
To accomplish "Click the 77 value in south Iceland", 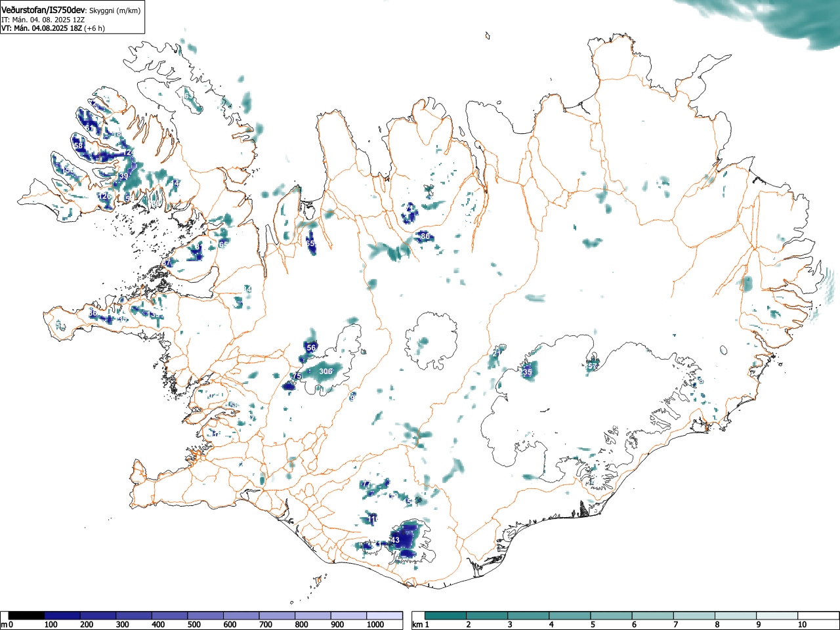I will pos(366,484).
